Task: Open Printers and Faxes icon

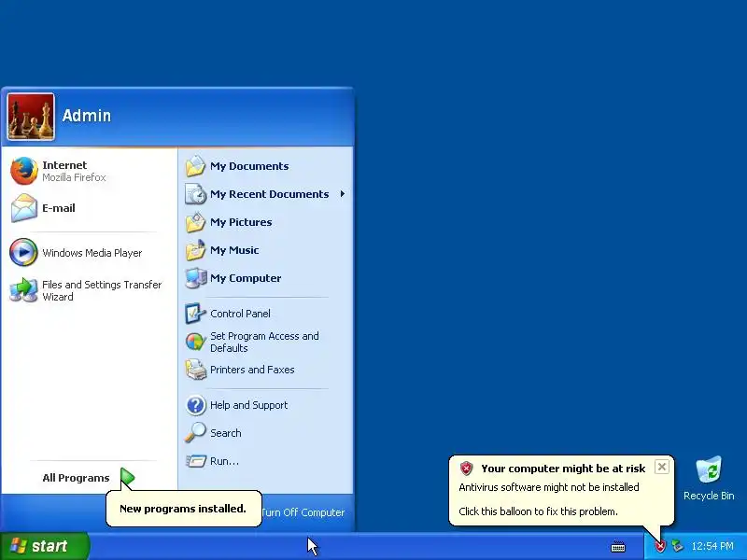Action: [195, 370]
